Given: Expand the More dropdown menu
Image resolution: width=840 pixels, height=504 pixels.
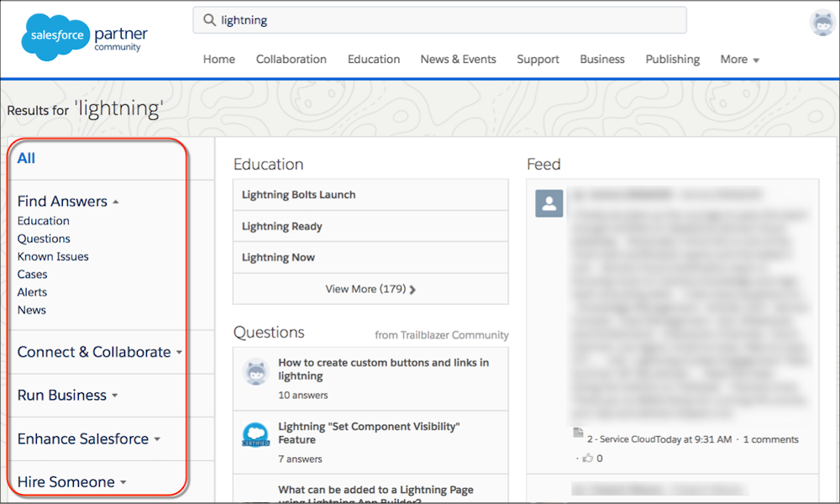Looking at the screenshot, I should point(740,60).
